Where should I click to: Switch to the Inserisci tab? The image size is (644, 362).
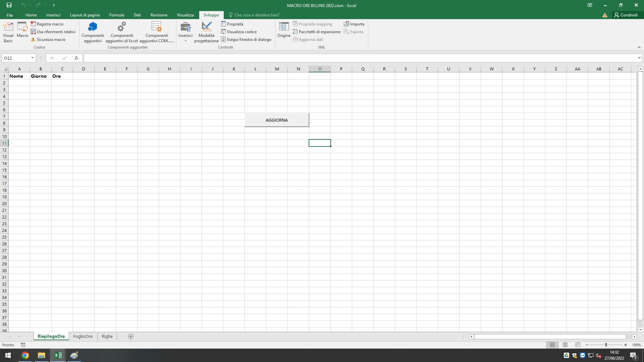[53, 15]
